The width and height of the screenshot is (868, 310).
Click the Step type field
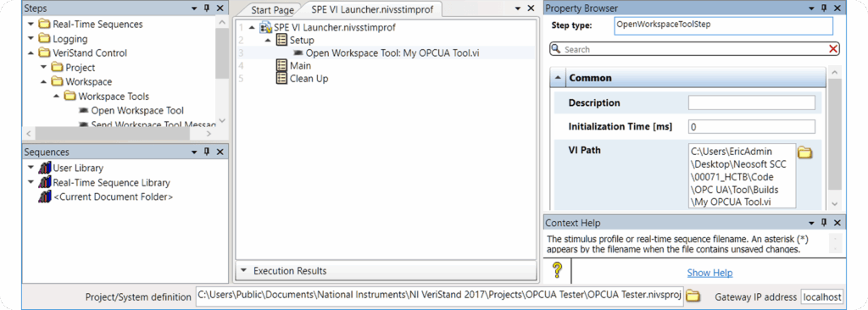pyautogui.click(x=724, y=25)
